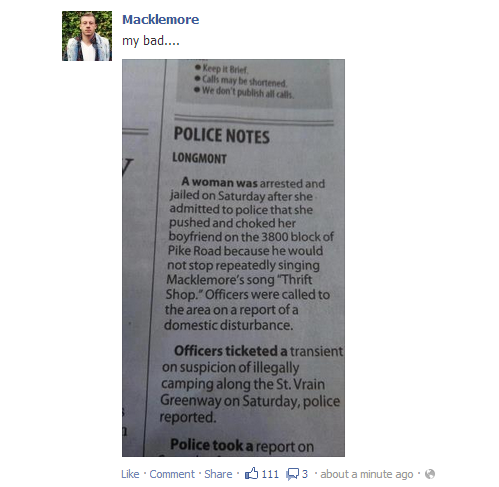Click the globe public privacy icon
Image resolution: width=499 pixels, height=487 pixels.
(430, 474)
